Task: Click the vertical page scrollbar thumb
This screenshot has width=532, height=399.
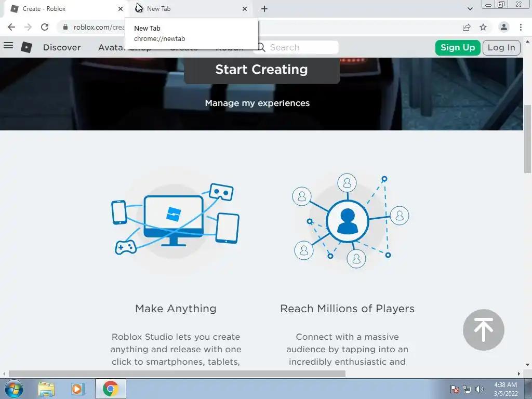Action: tap(527, 139)
